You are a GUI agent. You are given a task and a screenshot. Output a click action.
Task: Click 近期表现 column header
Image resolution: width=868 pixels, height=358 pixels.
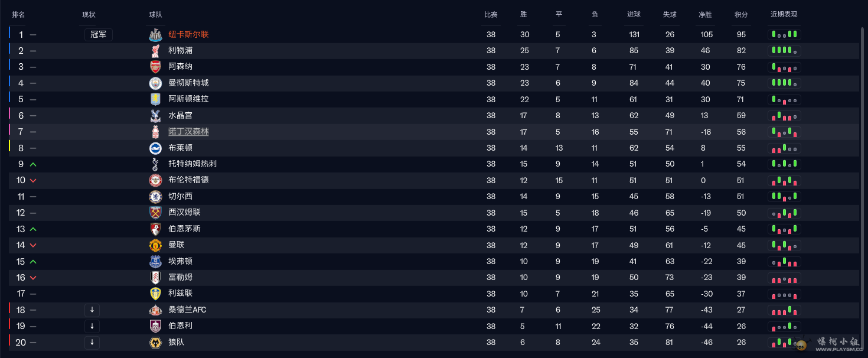coord(784,14)
